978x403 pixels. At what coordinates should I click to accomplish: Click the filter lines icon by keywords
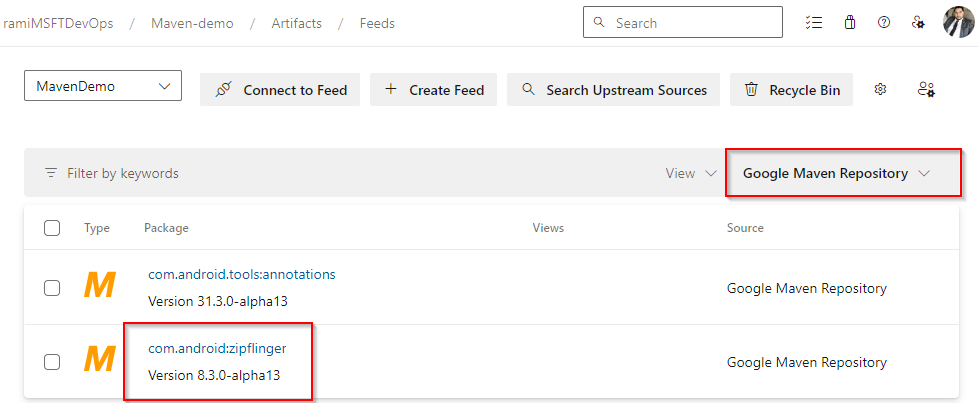coord(51,173)
